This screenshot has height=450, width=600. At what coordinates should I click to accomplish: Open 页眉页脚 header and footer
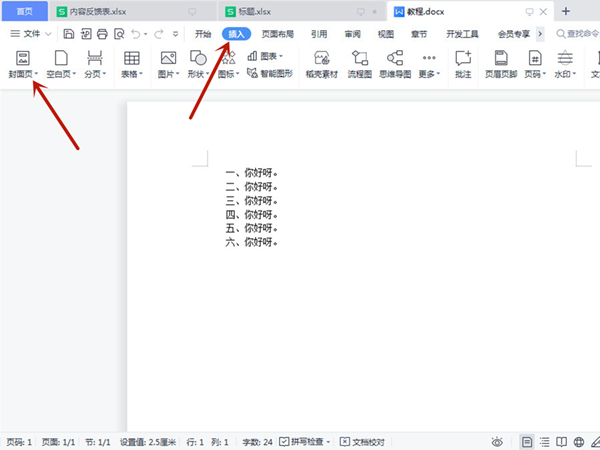pyautogui.click(x=501, y=64)
